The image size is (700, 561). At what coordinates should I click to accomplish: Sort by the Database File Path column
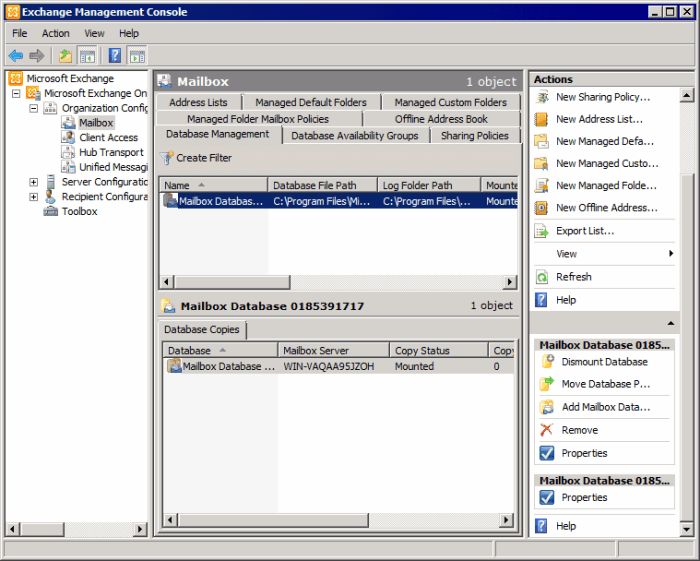coord(322,185)
